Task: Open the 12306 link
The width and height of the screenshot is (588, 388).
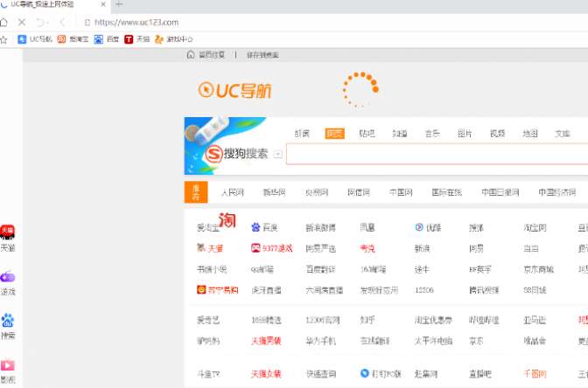Action: coord(424,290)
